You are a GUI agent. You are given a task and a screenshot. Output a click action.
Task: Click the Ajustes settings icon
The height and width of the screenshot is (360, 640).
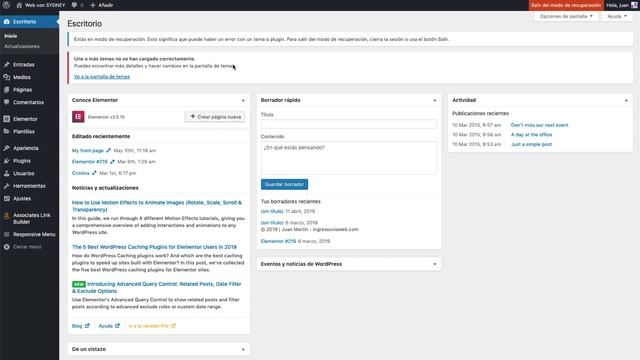tap(7, 198)
